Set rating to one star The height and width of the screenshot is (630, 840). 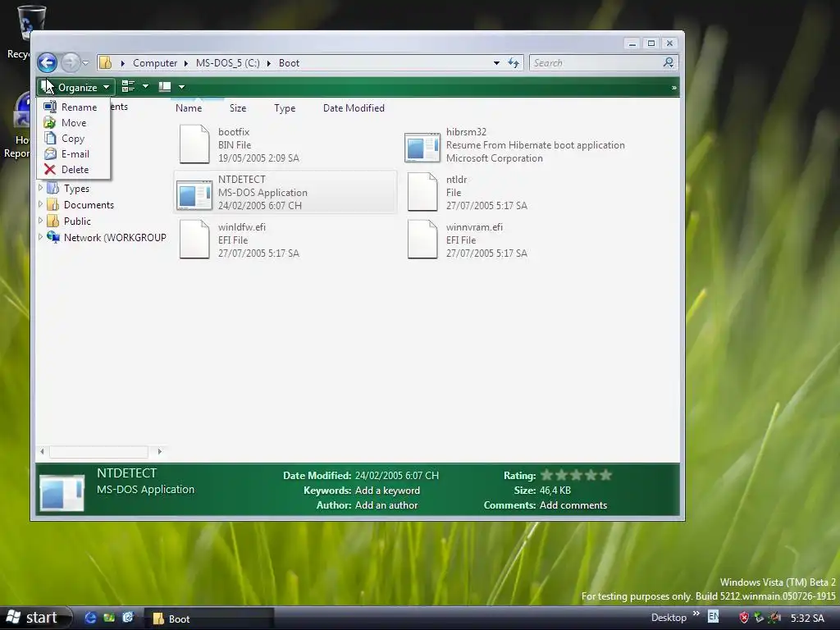546,475
